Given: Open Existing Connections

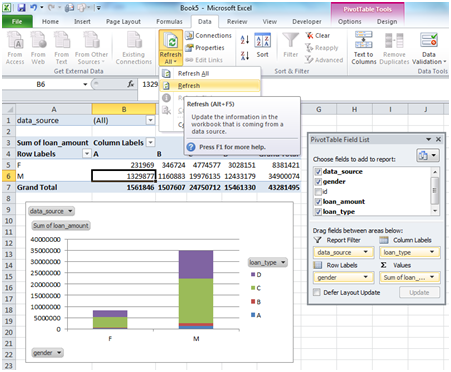Looking at the screenshot, I should coord(134,47).
